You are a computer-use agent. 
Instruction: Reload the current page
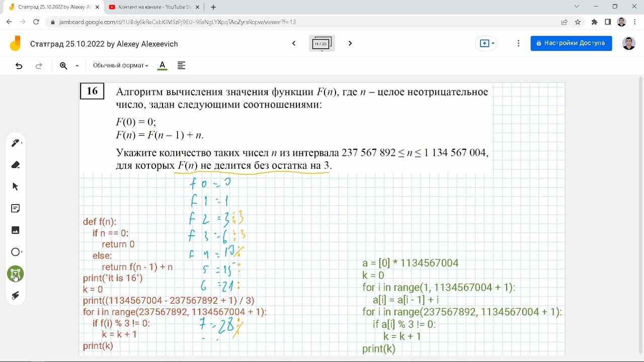[x=36, y=22]
